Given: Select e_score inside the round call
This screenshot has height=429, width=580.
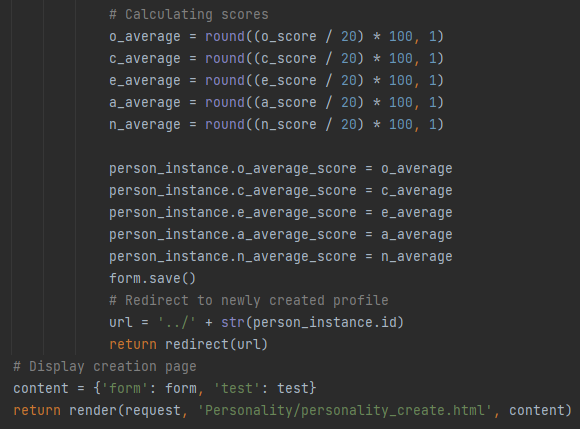Looking at the screenshot, I should (x=289, y=81).
